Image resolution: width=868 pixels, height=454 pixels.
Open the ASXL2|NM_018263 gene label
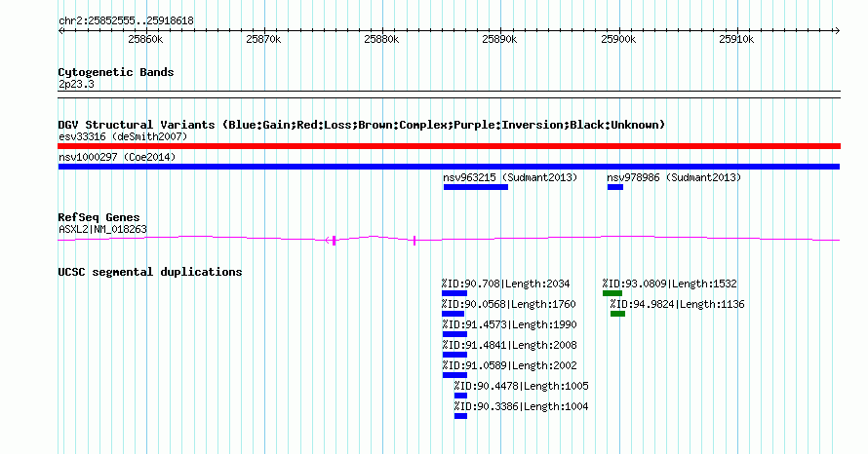(x=102, y=229)
